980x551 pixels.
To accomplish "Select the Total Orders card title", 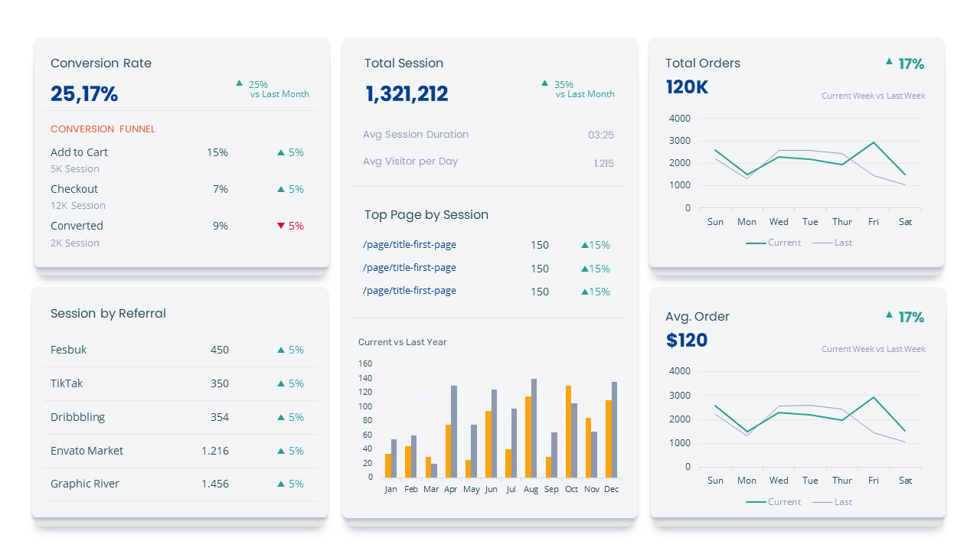I will pos(703,64).
